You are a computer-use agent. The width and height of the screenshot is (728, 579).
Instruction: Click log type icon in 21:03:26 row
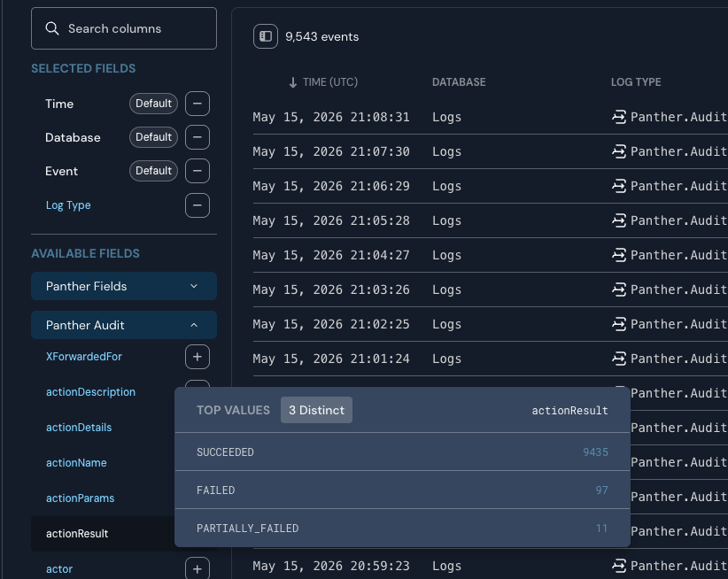pyautogui.click(x=619, y=289)
